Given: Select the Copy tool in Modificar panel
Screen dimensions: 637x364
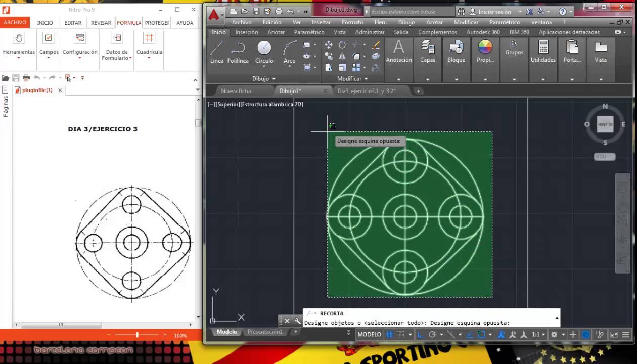Looking at the screenshot, I should [329, 56].
